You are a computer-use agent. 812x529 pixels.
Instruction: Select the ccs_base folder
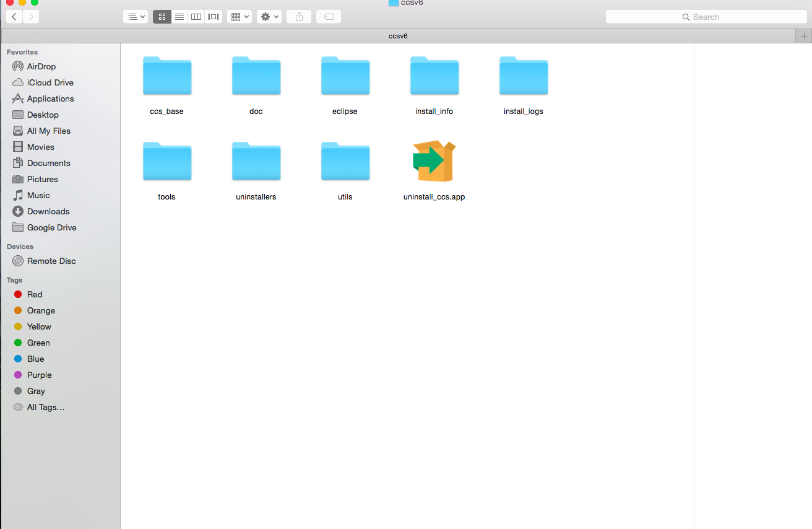(x=167, y=76)
